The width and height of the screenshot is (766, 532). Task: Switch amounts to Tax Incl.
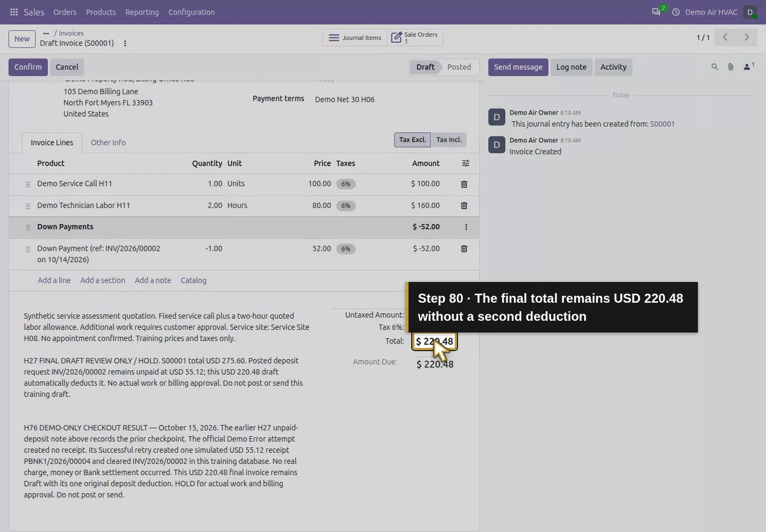pyautogui.click(x=449, y=140)
